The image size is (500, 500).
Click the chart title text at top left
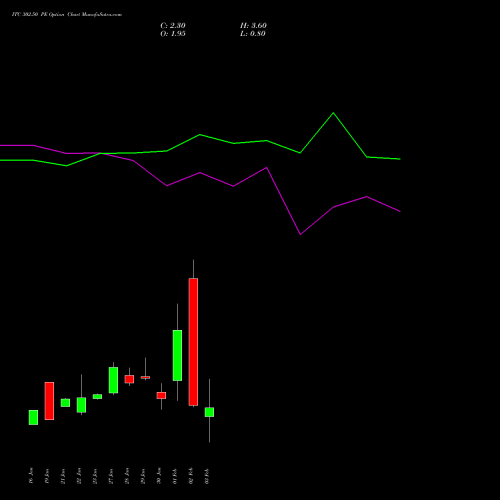(x=67, y=15)
